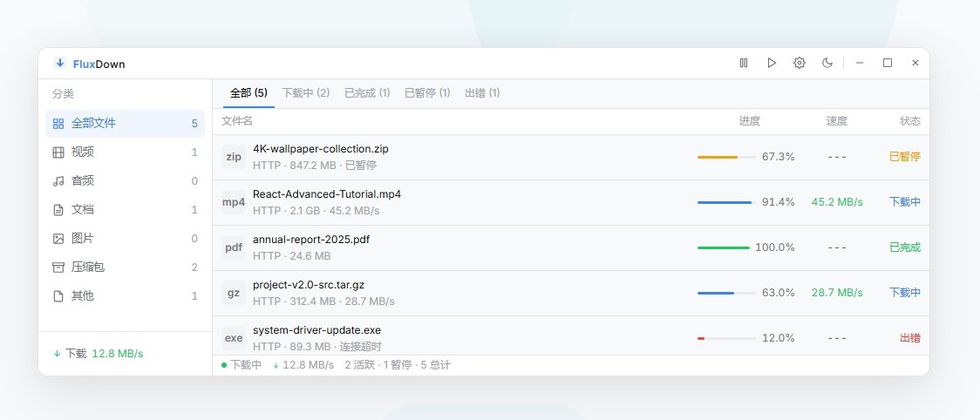Click the blue 63.0% progress bar
The image size is (980, 420).
pos(727,293)
